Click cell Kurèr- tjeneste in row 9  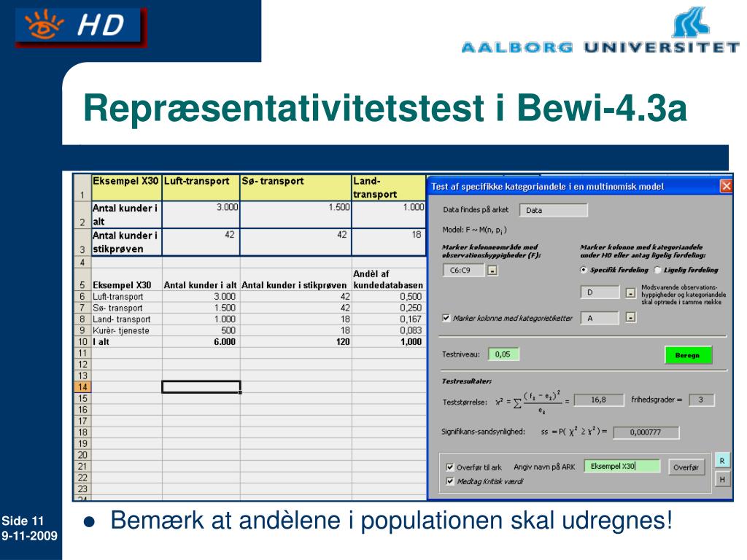tap(127, 330)
